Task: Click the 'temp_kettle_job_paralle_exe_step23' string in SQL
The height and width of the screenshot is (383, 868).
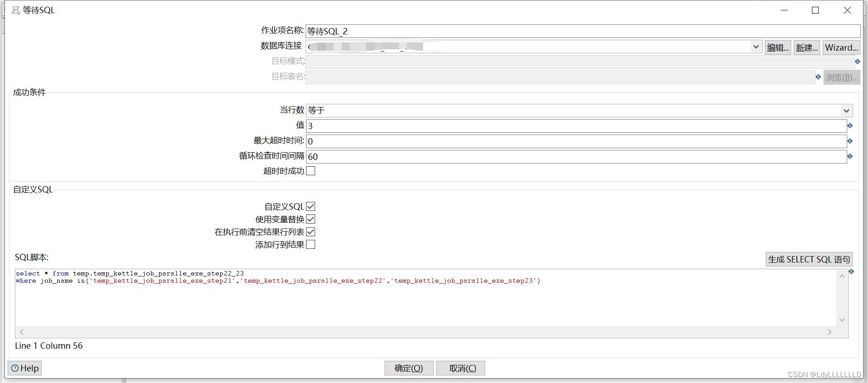Action: tap(464, 280)
